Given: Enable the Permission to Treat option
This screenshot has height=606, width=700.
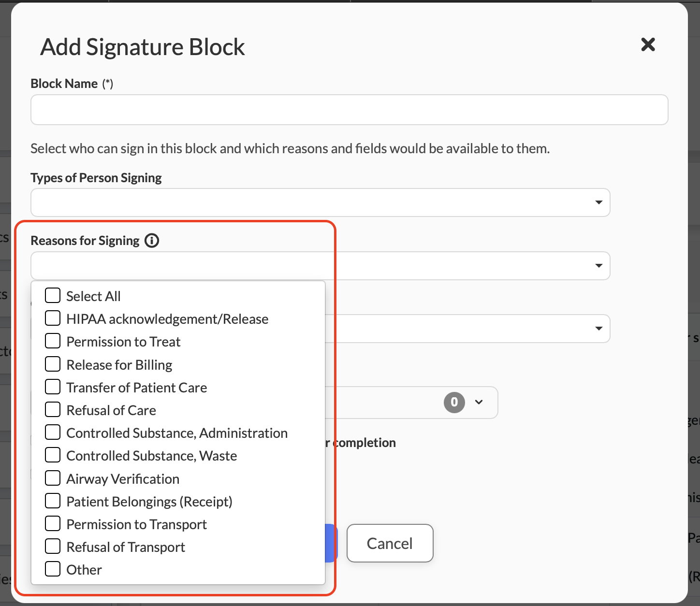Looking at the screenshot, I should pos(53,341).
